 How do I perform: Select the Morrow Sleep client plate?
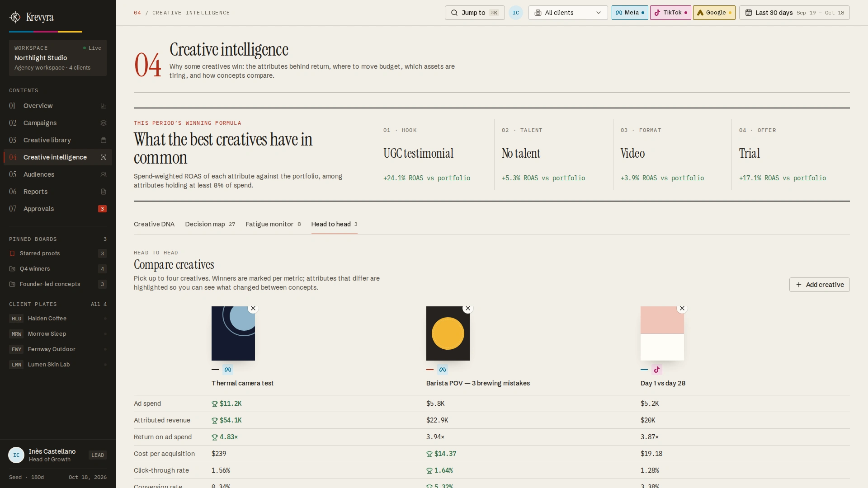pyautogui.click(x=58, y=334)
